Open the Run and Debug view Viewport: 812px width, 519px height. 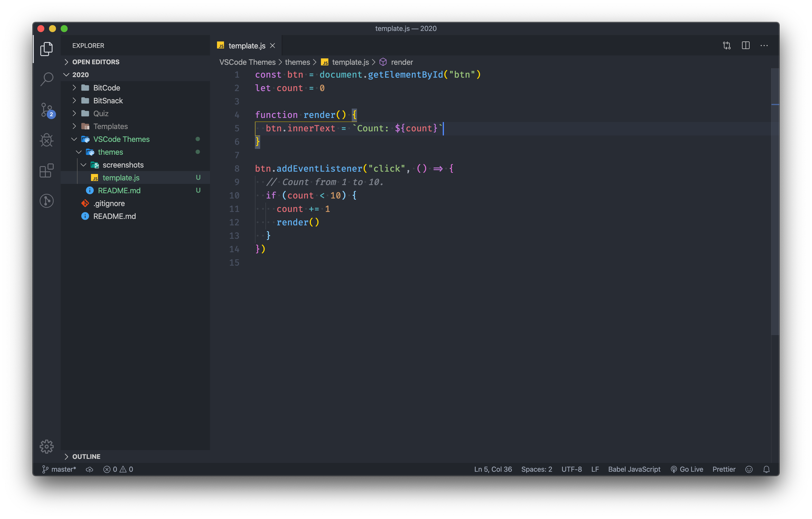[x=47, y=140]
